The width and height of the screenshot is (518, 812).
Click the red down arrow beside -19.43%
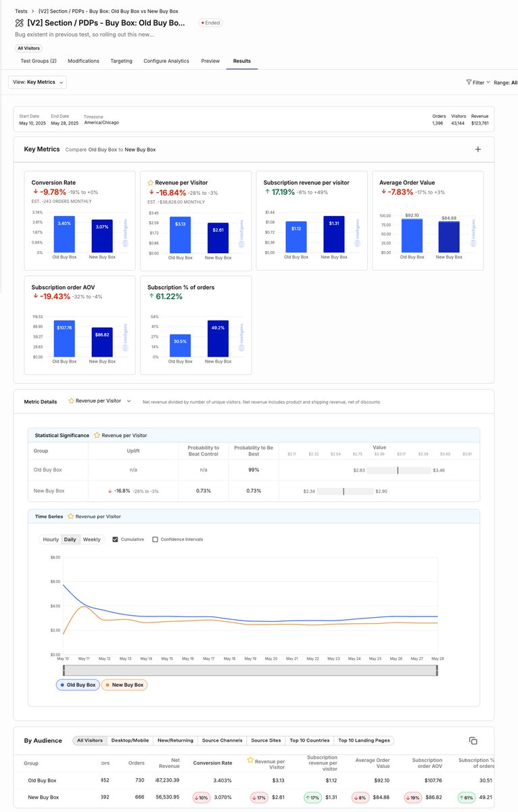pyautogui.click(x=34, y=296)
